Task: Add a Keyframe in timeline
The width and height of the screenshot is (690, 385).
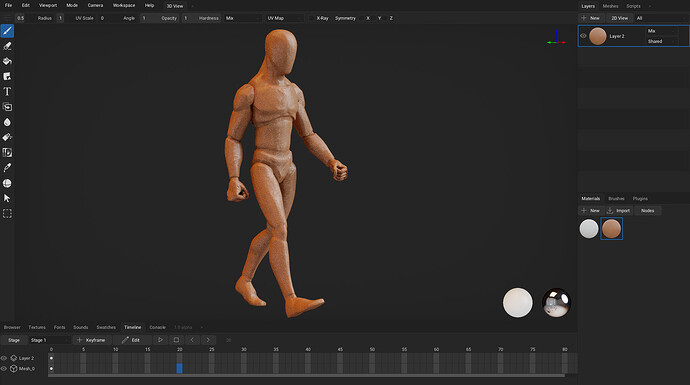Action: pyautogui.click(x=91, y=340)
